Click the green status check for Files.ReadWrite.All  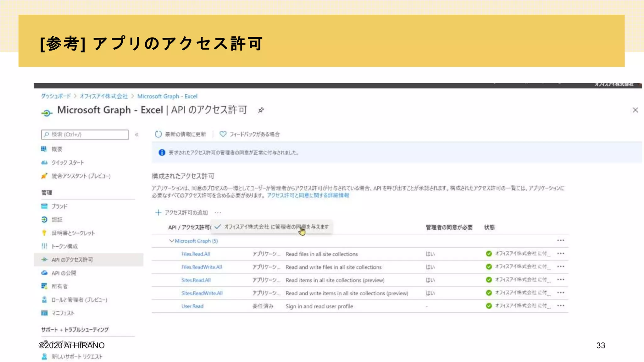(489, 267)
